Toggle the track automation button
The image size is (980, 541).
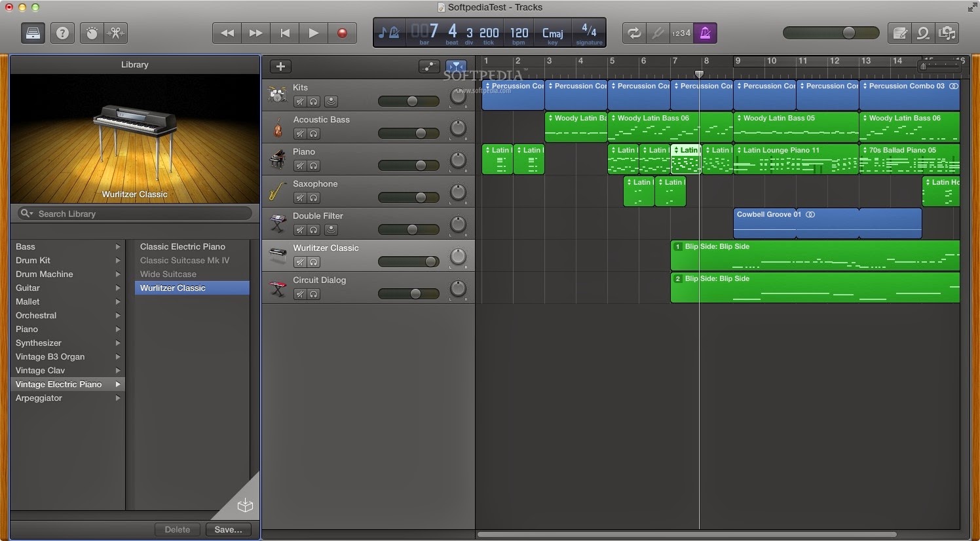(429, 66)
